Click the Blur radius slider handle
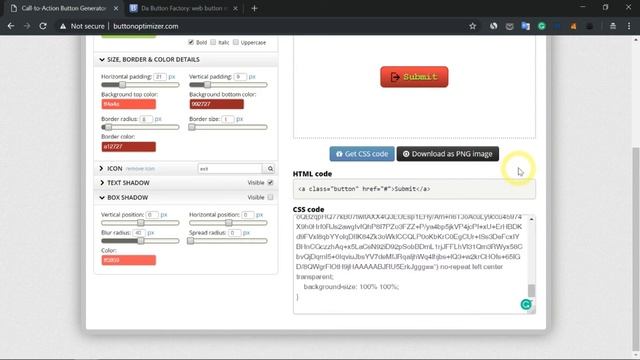The height and width of the screenshot is (360, 640). 141,241
